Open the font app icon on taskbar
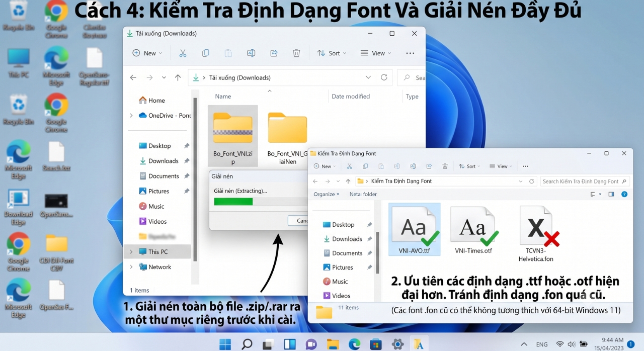The height and width of the screenshot is (351, 644). (419, 344)
